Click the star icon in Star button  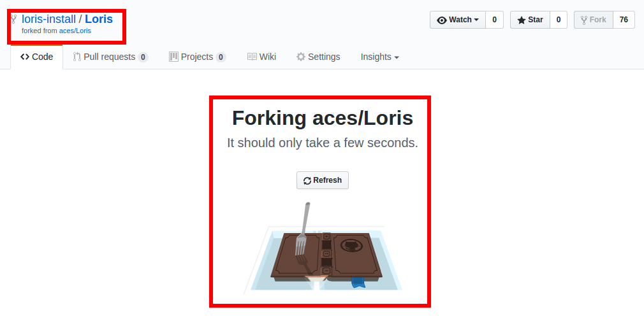tap(521, 20)
